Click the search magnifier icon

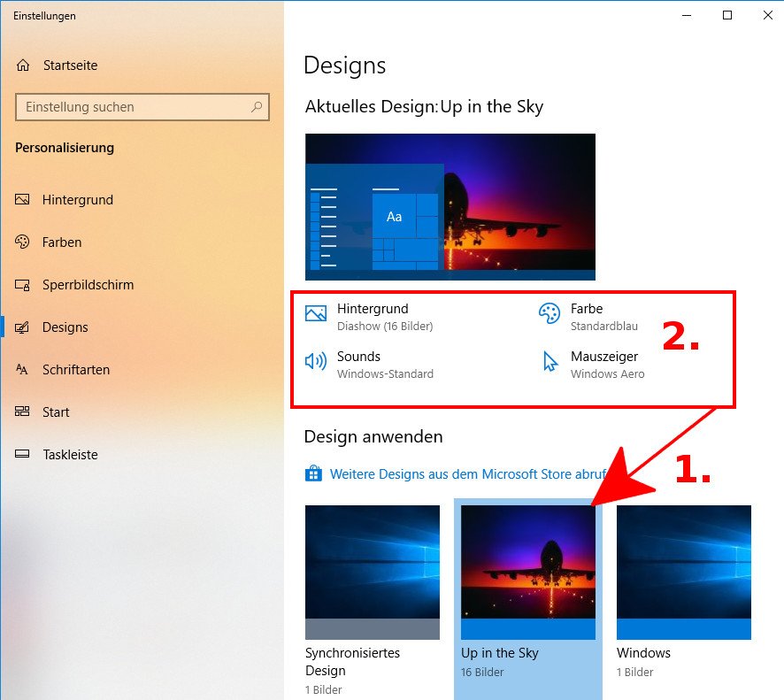pyautogui.click(x=257, y=107)
